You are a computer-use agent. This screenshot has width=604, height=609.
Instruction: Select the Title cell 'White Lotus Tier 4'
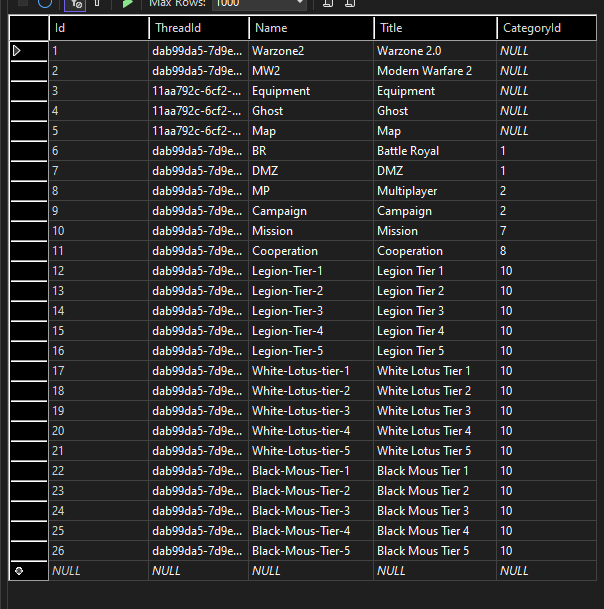435,431
